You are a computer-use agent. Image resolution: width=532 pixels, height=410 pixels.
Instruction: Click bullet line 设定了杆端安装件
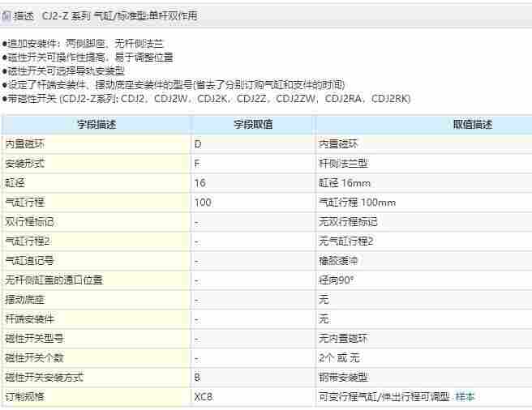coord(174,85)
